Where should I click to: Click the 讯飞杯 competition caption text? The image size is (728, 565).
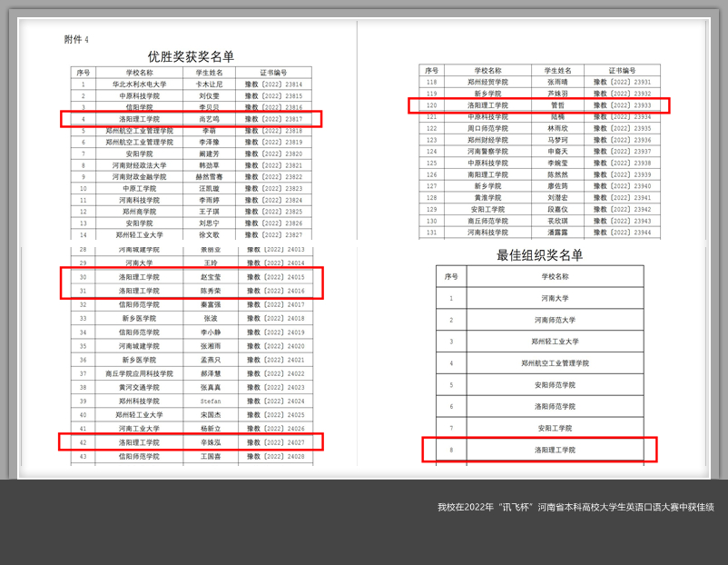point(576,507)
